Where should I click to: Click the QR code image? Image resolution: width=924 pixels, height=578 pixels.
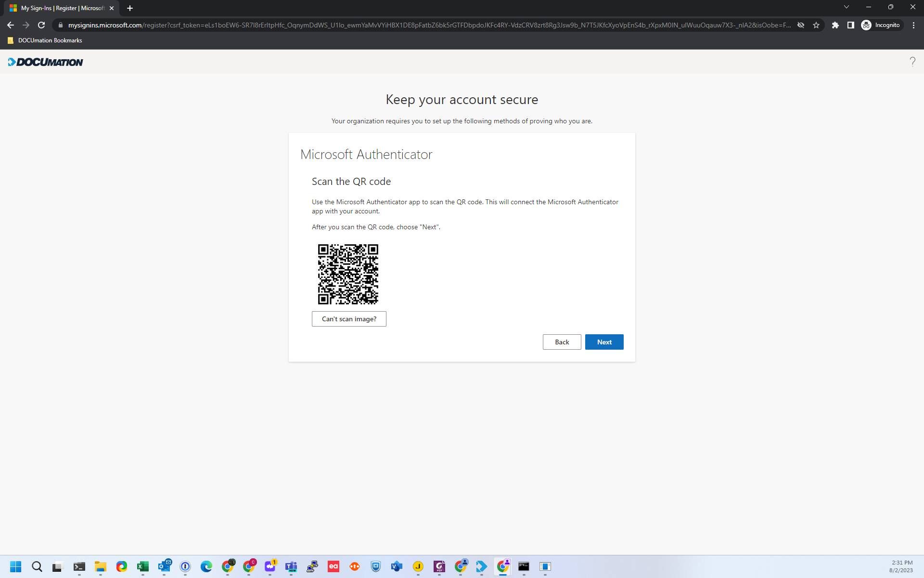point(348,274)
